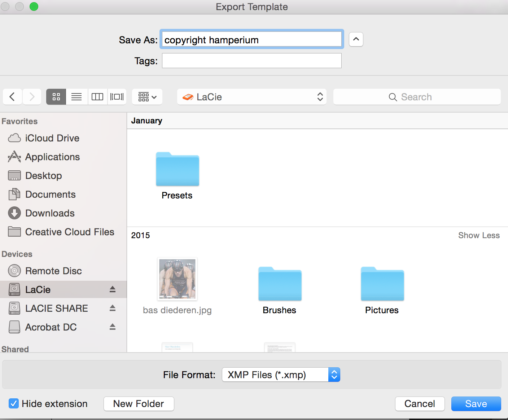
Task: Open Applications from the Favorites sidebar
Action: (x=52, y=157)
